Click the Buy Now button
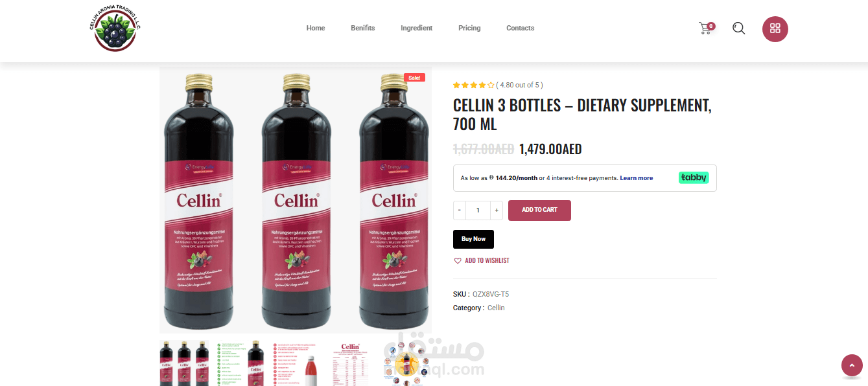 (473, 239)
